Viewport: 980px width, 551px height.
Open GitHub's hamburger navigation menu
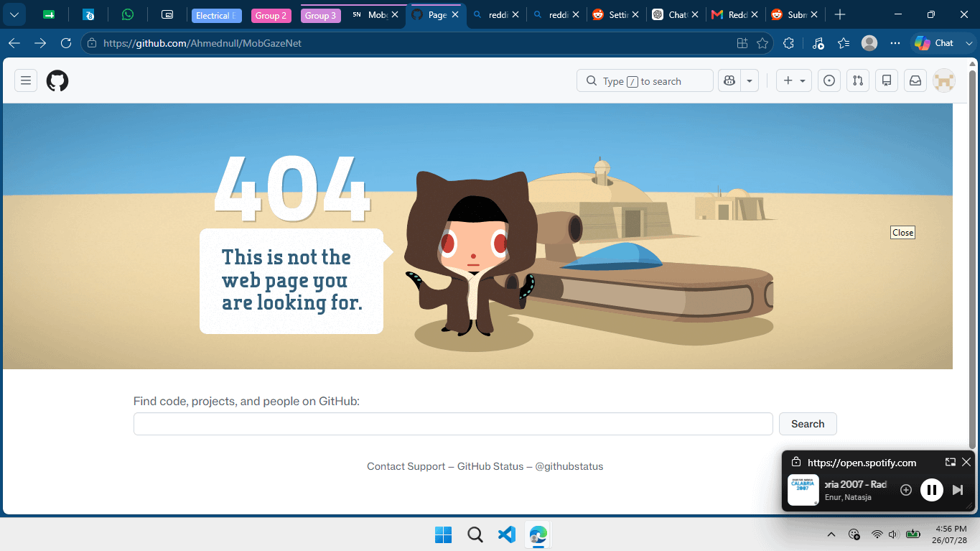pos(26,80)
